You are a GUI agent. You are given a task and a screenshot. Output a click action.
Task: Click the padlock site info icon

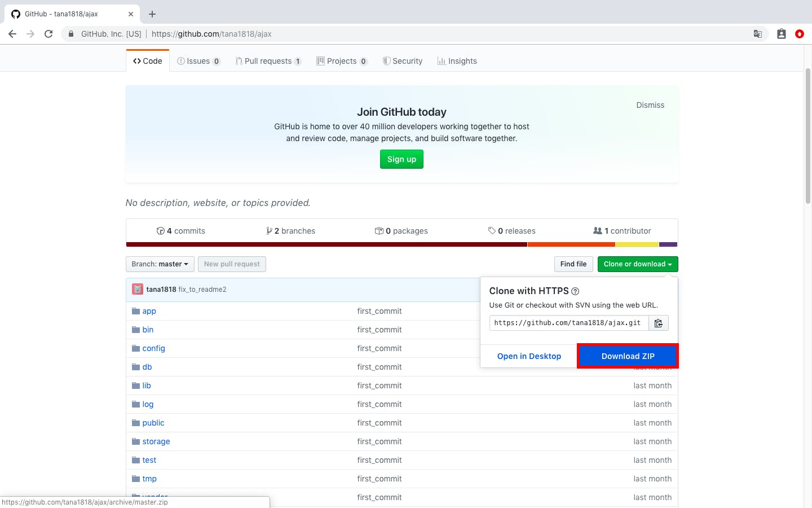pyautogui.click(x=71, y=34)
